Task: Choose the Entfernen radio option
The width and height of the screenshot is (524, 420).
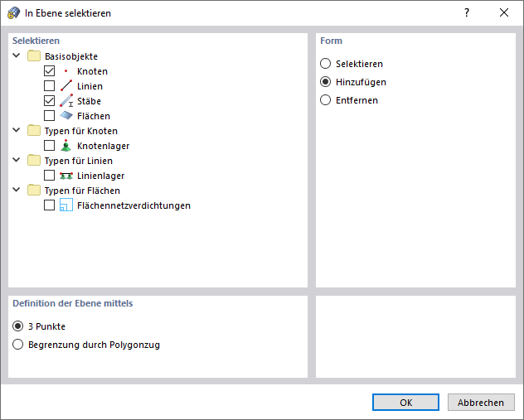Action: pos(326,100)
